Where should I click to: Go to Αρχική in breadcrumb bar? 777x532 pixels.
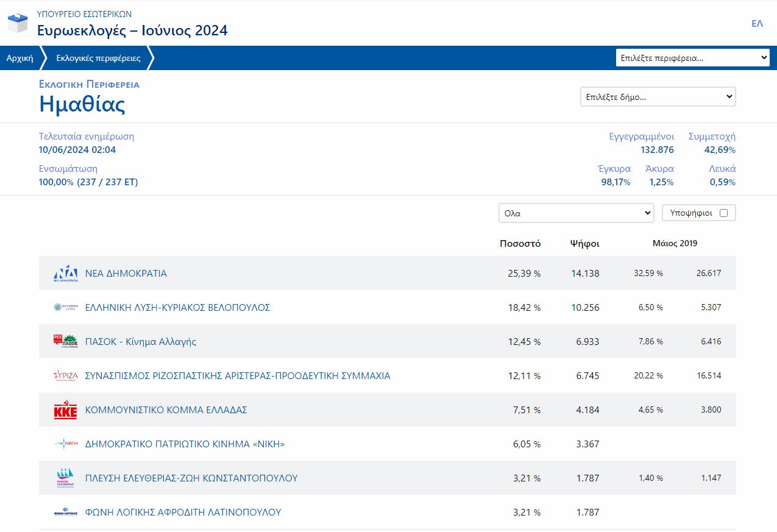[x=20, y=59]
